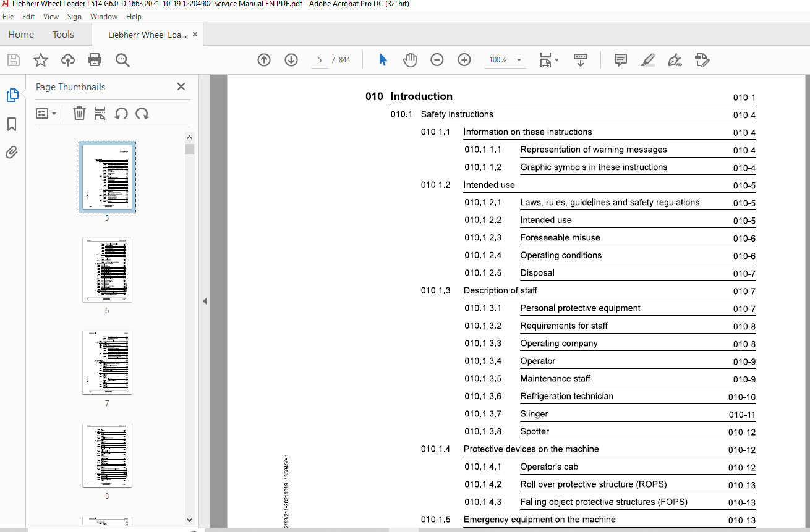This screenshot has height=532, width=810.
Task: Click the fit page width icon
Action: tap(545, 60)
